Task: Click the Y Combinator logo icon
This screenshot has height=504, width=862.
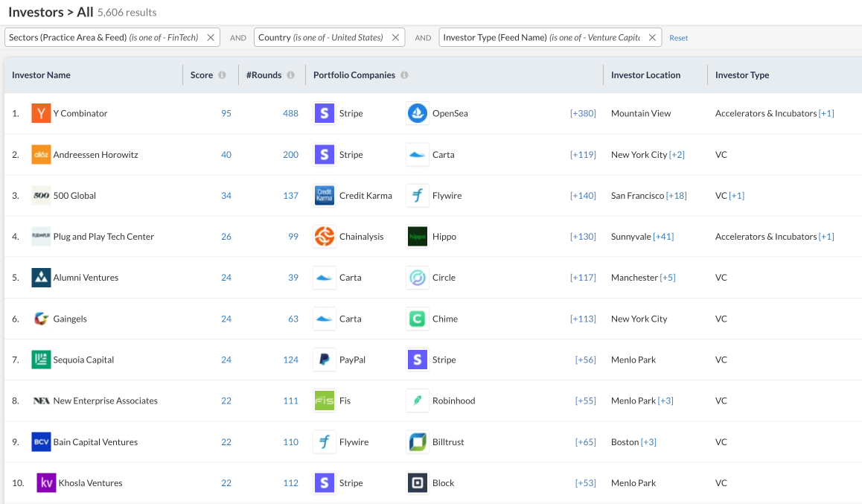Action: point(41,113)
